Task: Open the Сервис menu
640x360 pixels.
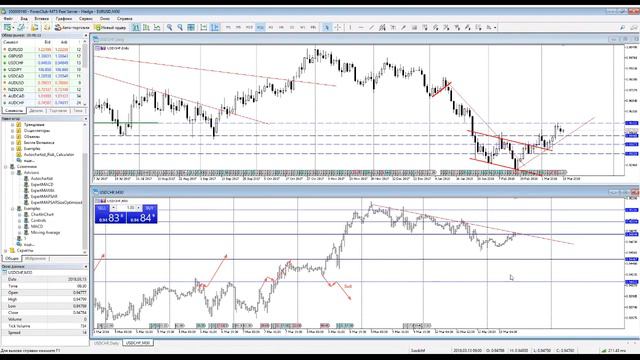Action: click(x=86, y=18)
